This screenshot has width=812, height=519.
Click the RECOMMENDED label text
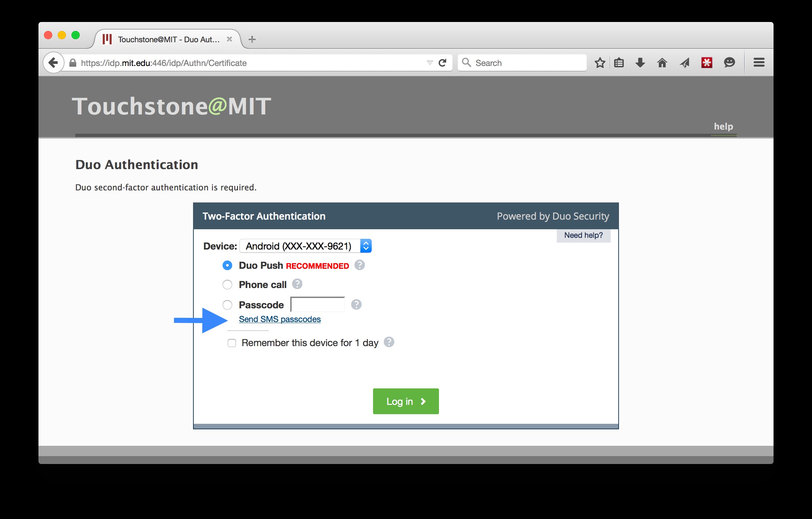pos(317,266)
